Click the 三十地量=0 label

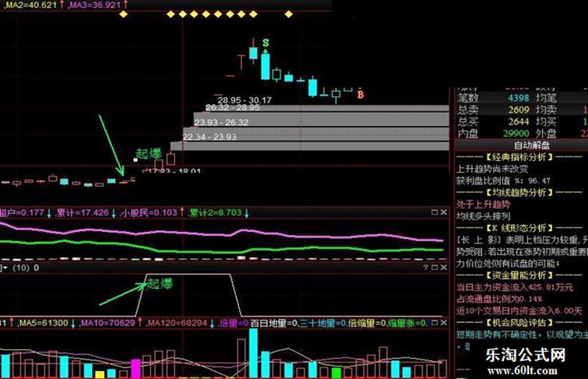[x=322, y=323]
